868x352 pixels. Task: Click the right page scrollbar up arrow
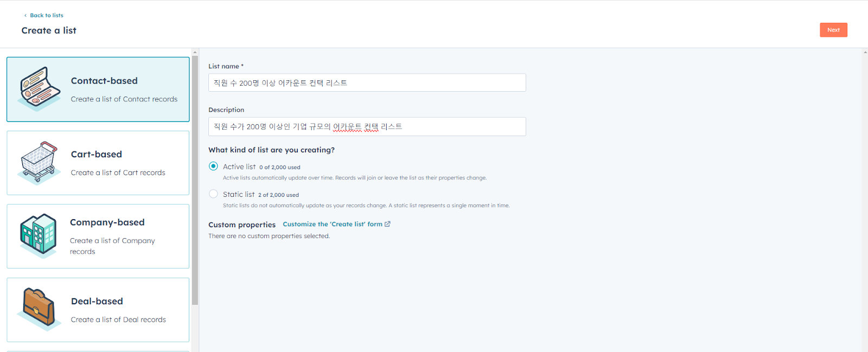click(865, 53)
